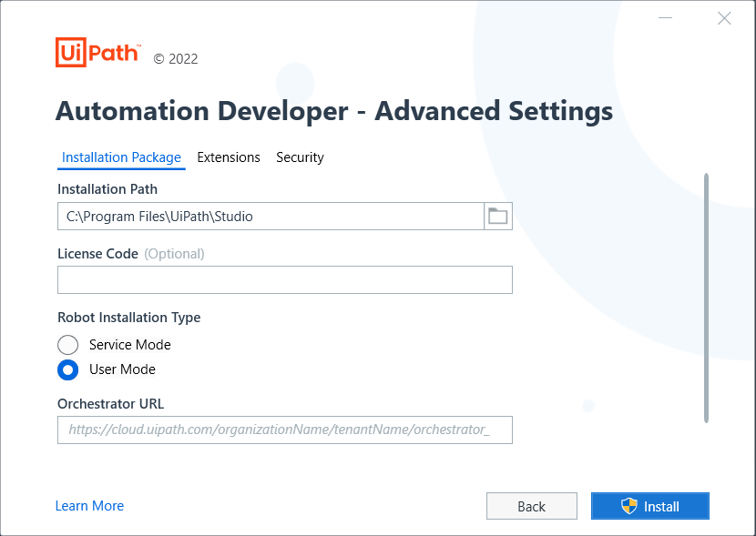The width and height of the screenshot is (756, 536).
Task: Focus the License Code input box
Action: [x=284, y=280]
